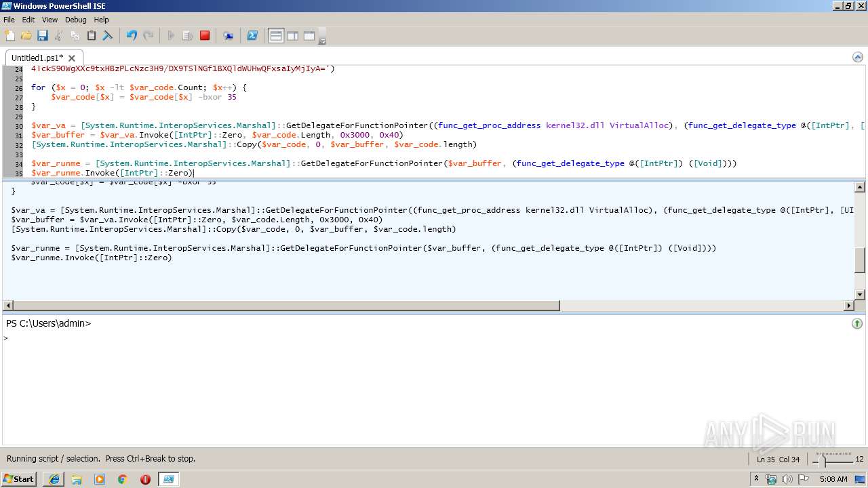Viewport: 868px width, 488px height.
Task: Collapse the script pane with the chevron
Action: point(857,58)
